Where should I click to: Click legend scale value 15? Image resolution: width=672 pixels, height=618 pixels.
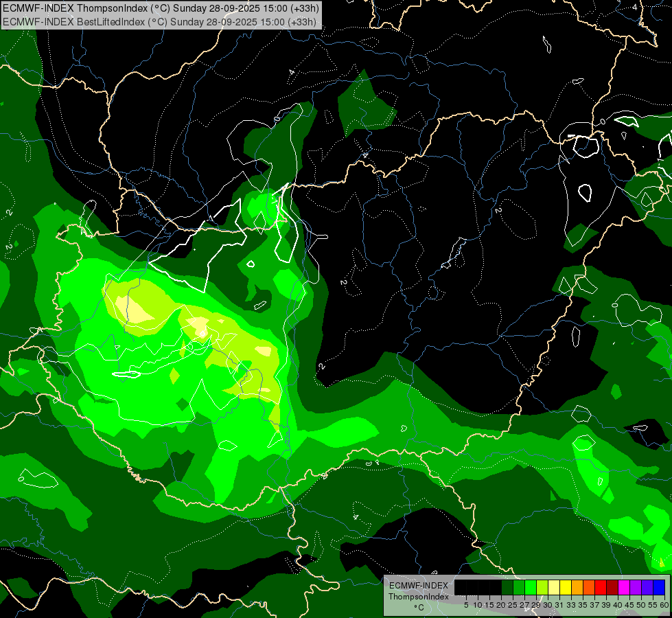(x=489, y=605)
